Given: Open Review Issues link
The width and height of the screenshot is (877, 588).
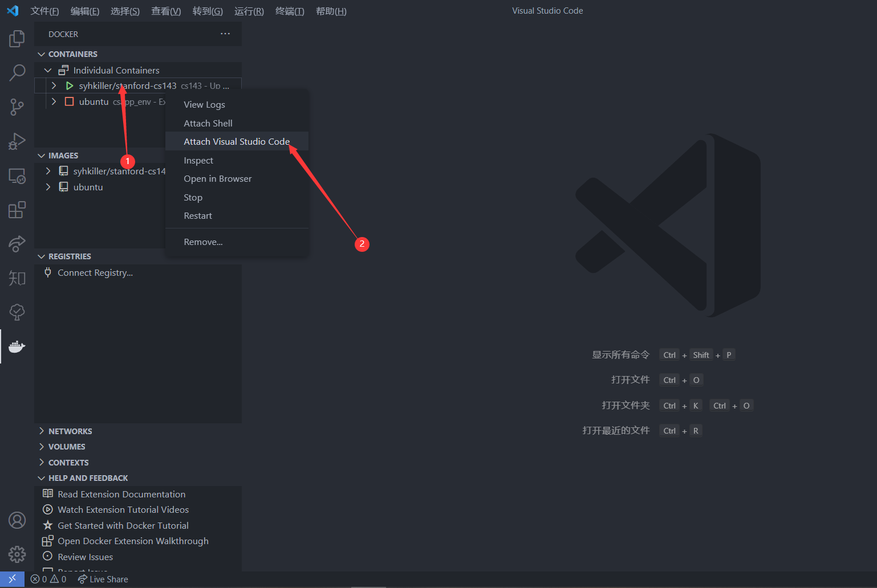Looking at the screenshot, I should coord(86,557).
